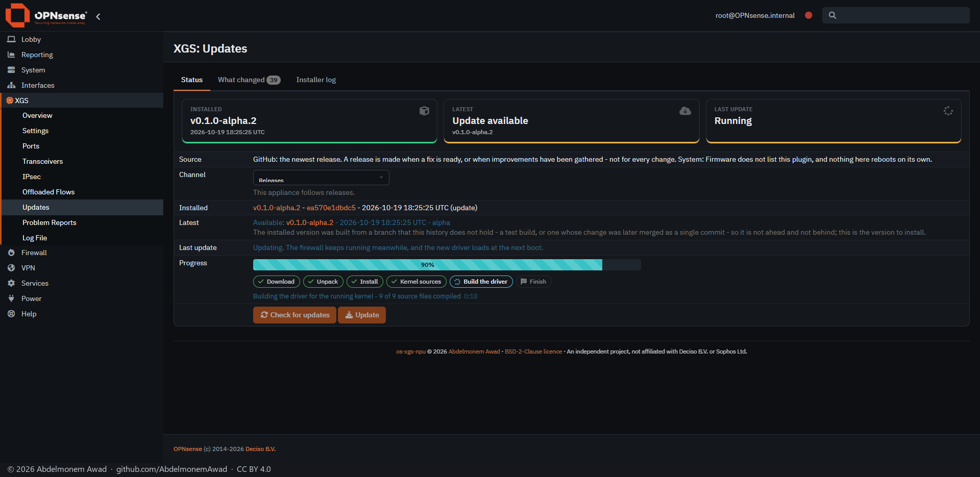Click the XGS chip icon
Screen dimensions: 980x477
10,101
